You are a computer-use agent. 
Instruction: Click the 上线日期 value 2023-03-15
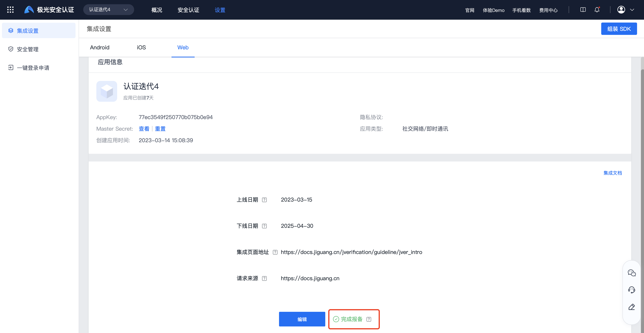tap(297, 200)
